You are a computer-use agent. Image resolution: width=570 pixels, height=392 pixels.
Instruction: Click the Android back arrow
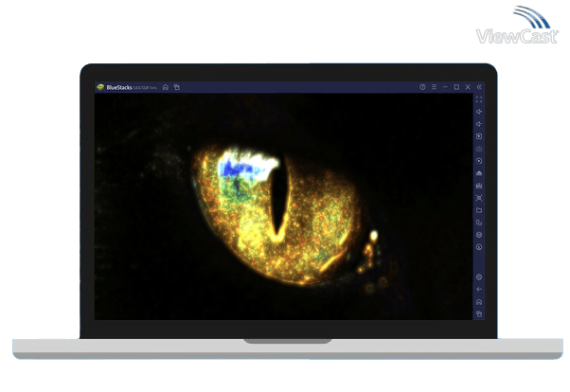pyautogui.click(x=479, y=290)
